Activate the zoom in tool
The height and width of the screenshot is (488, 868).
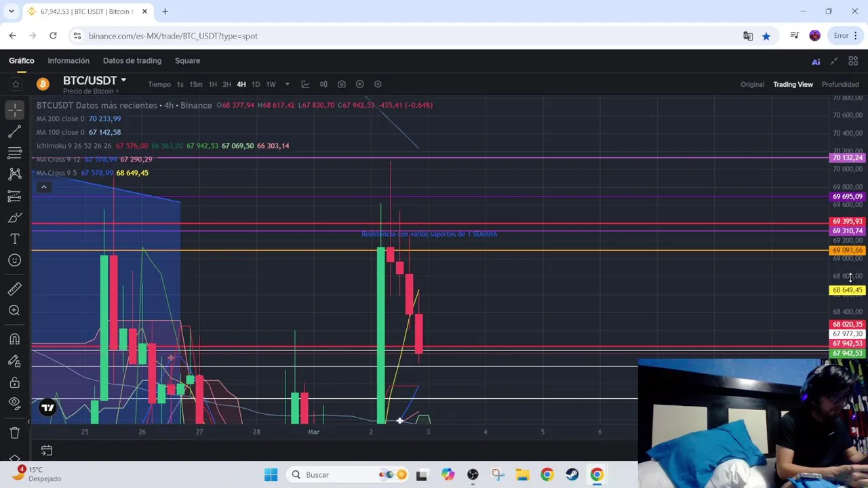[x=14, y=310]
